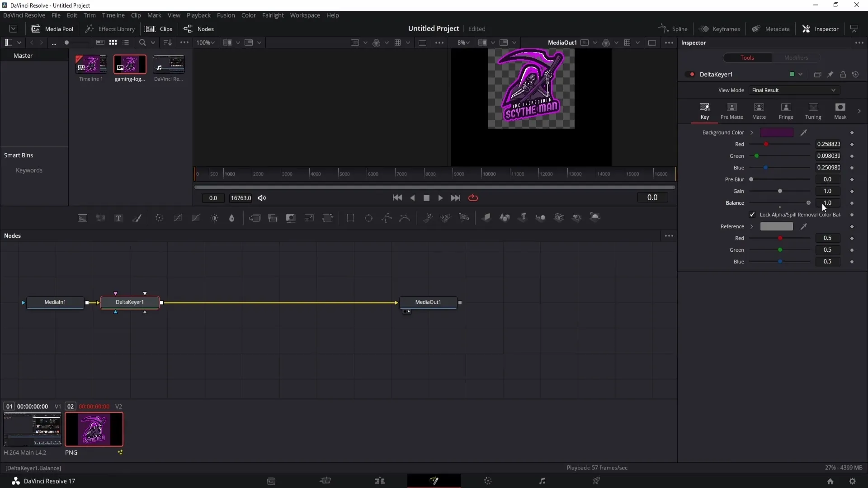Click the eyedropper for Background Color
The image size is (868, 488).
coord(804,132)
